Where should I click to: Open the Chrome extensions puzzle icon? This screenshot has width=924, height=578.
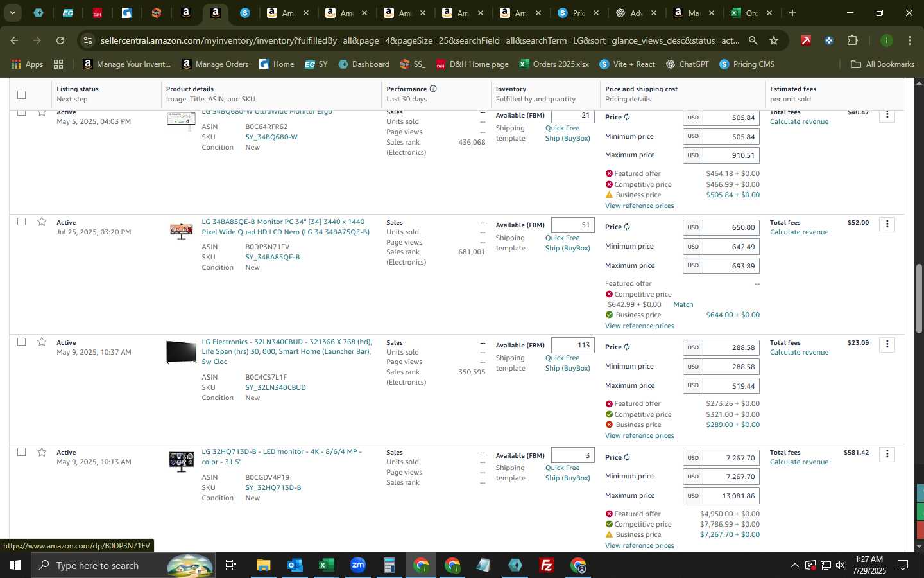point(852,40)
